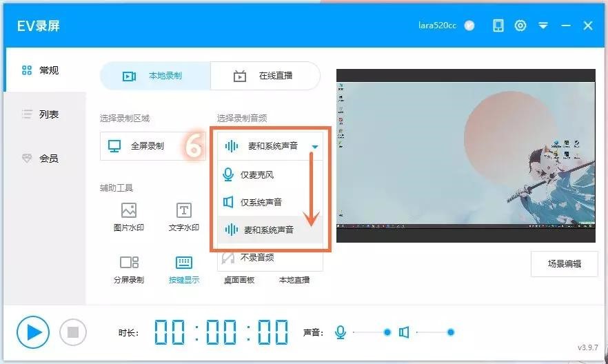Start recording with the blue play button
Image resolution: width=608 pixels, height=364 pixels.
click(x=33, y=332)
